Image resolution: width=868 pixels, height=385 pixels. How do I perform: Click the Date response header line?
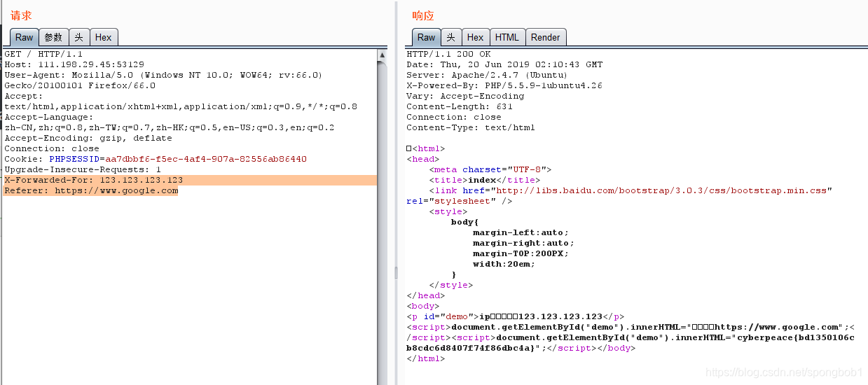coord(504,64)
